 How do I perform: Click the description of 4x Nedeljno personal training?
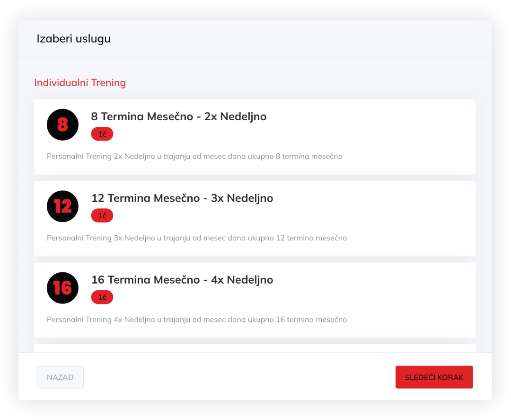(x=197, y=319)
